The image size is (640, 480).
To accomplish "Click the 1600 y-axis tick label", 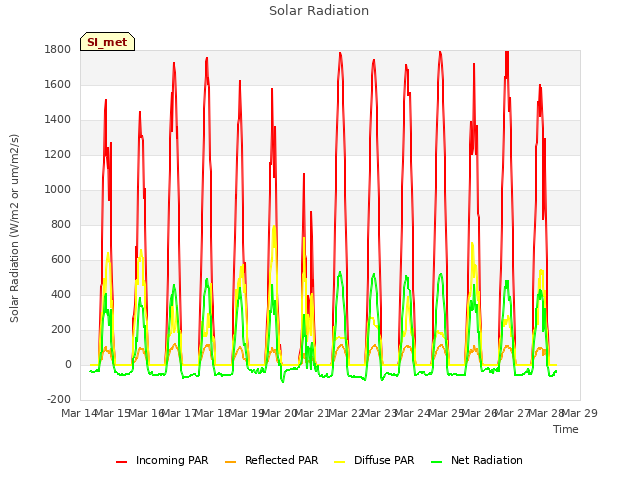I will (58, 84).
